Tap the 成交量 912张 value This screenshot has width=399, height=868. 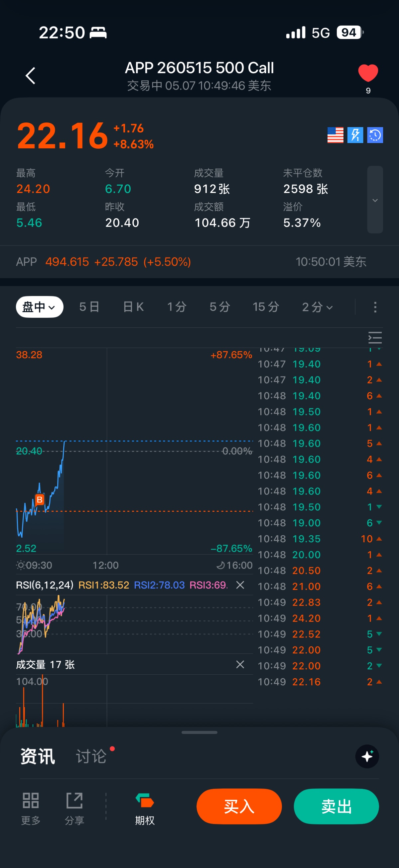[212, 189]
